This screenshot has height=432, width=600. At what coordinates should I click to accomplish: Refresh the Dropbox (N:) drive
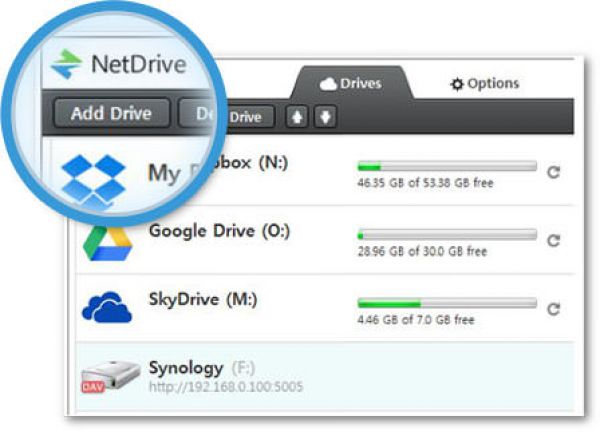553,172
